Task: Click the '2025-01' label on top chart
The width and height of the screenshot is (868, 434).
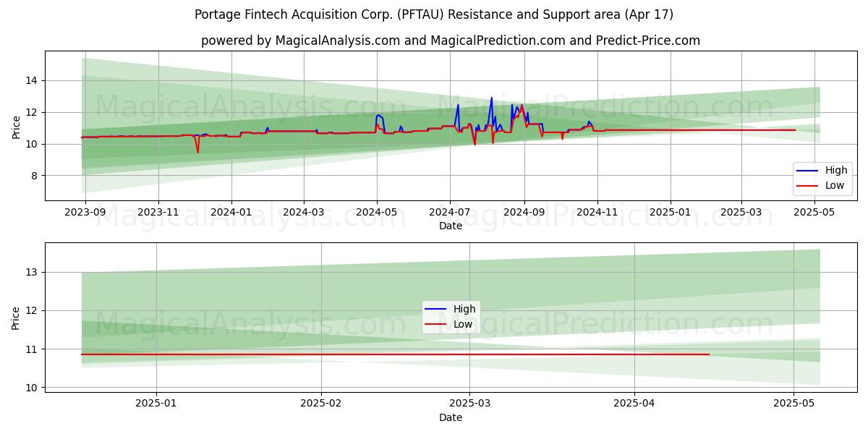Action: [670, 213]
